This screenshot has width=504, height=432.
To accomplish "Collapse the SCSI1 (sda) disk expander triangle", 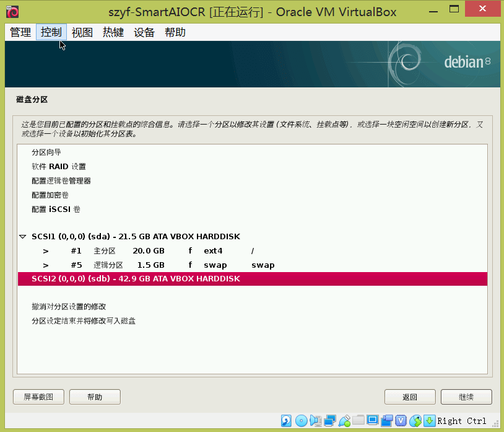I will point(22,237).
